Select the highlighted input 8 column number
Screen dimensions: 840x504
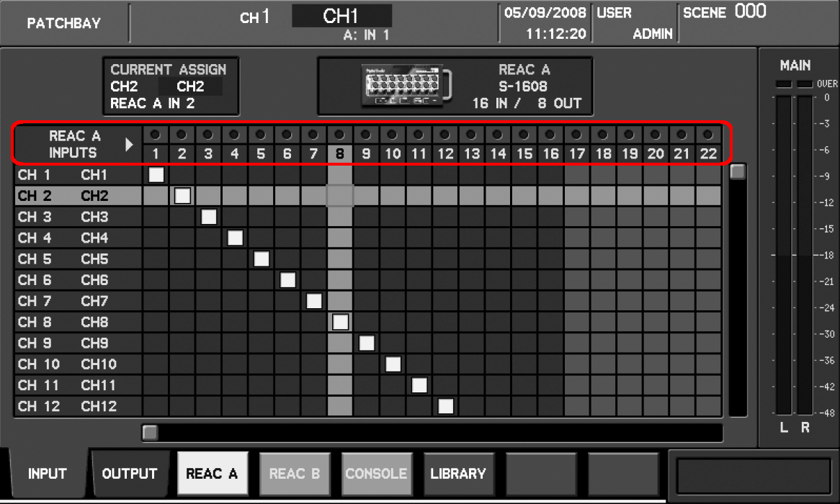(x=339, y=153)
